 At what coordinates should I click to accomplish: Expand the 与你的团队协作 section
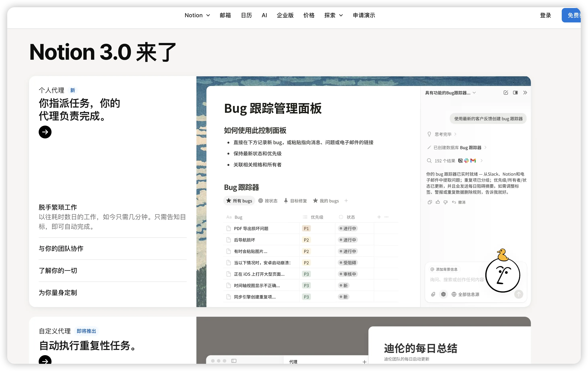(61, 248)
